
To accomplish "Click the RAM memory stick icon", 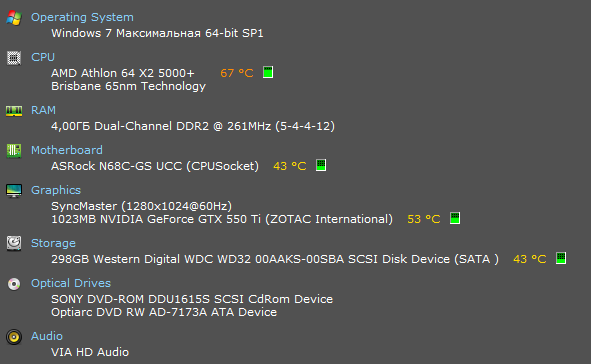I will pyautogui.click(x=14, y=111).
